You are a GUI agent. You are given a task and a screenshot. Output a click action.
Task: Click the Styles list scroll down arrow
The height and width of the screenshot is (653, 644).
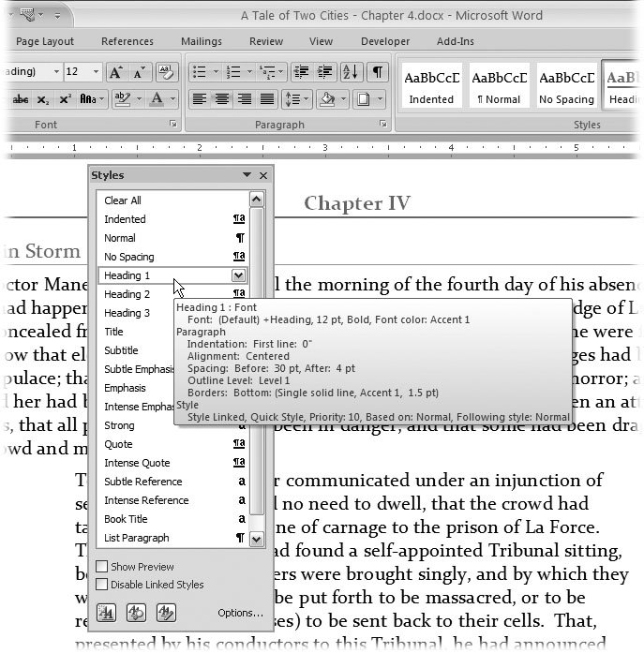tap(257, 540)
